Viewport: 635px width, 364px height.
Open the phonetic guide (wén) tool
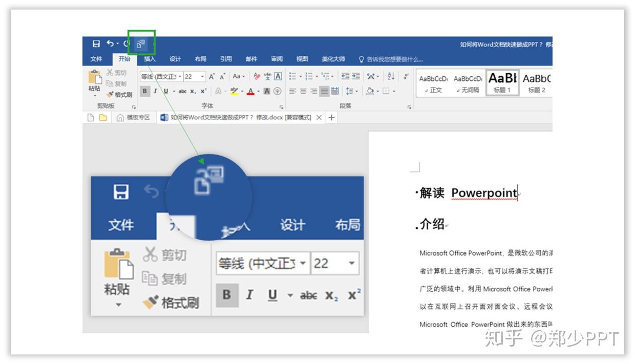coord(267,76)
